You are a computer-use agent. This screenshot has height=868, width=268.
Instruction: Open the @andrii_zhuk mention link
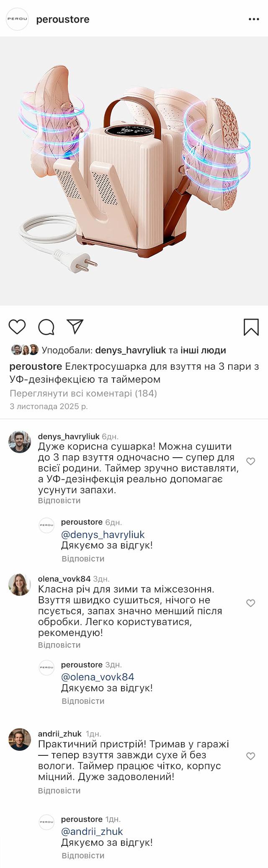click(92, 831)
